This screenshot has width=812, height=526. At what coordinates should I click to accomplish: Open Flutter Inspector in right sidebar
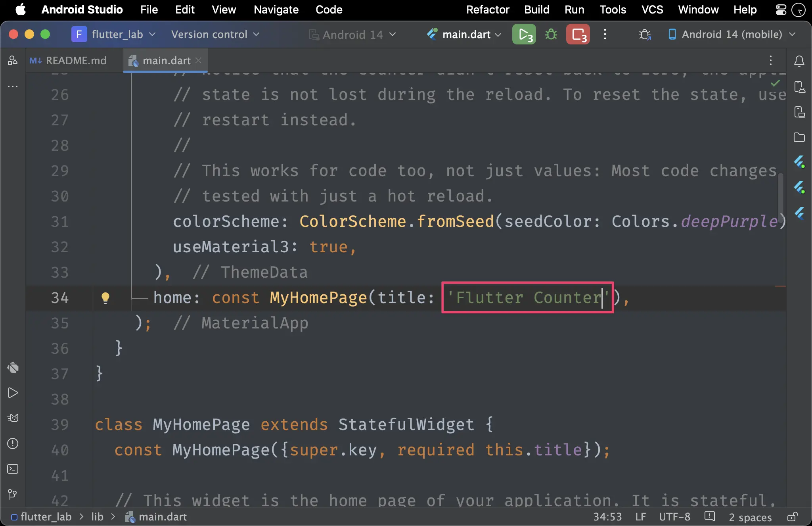click(799, 162)
